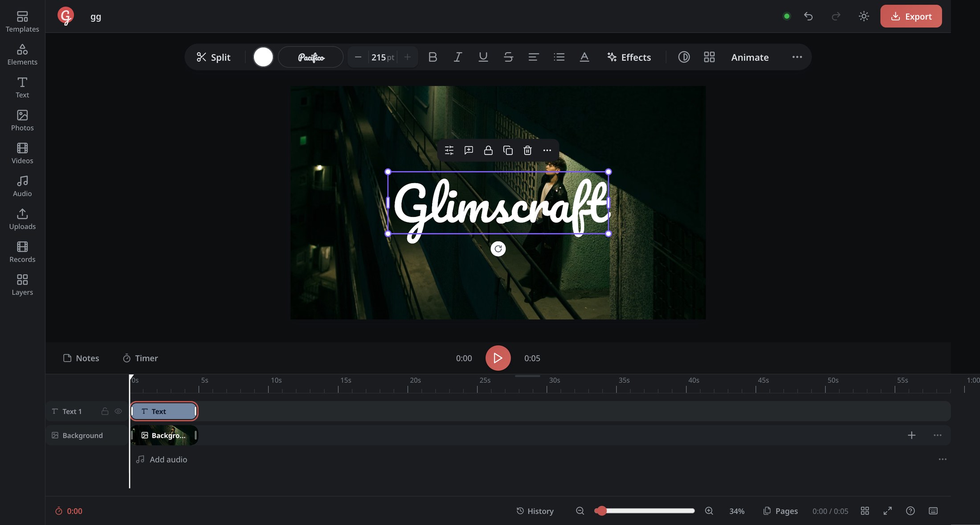Open the Audio panel
980x525 pixels.
(x=22, y=186)
